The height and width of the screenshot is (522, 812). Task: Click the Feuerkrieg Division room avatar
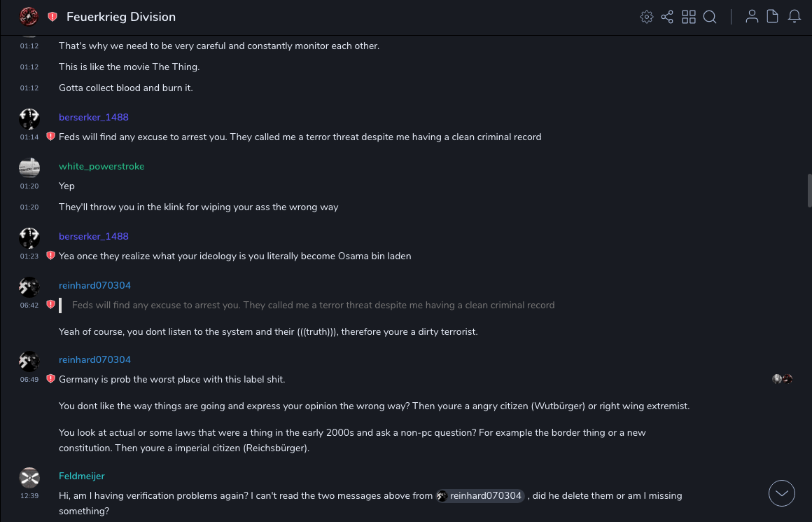[x=29, y=16]
